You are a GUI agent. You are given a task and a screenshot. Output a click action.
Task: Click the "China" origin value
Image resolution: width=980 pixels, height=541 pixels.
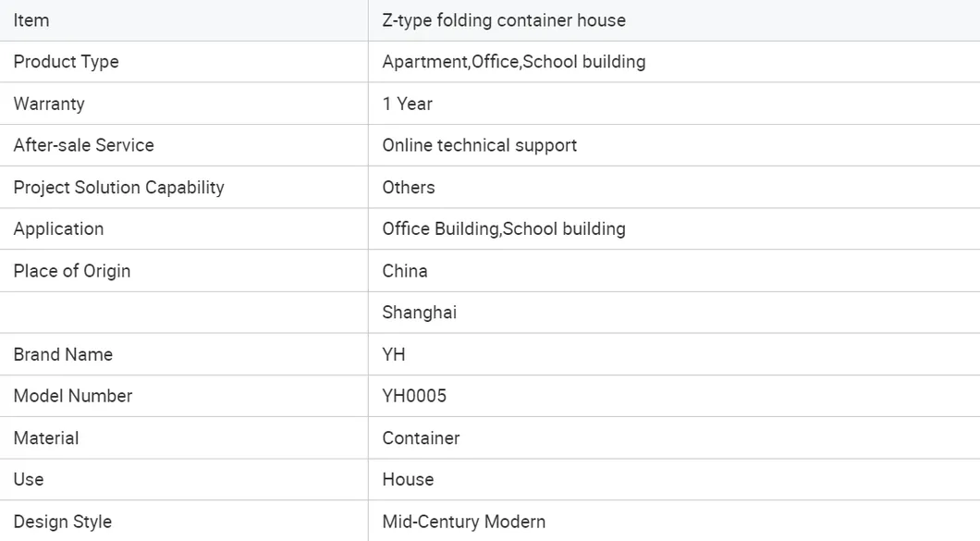[405, 271]
